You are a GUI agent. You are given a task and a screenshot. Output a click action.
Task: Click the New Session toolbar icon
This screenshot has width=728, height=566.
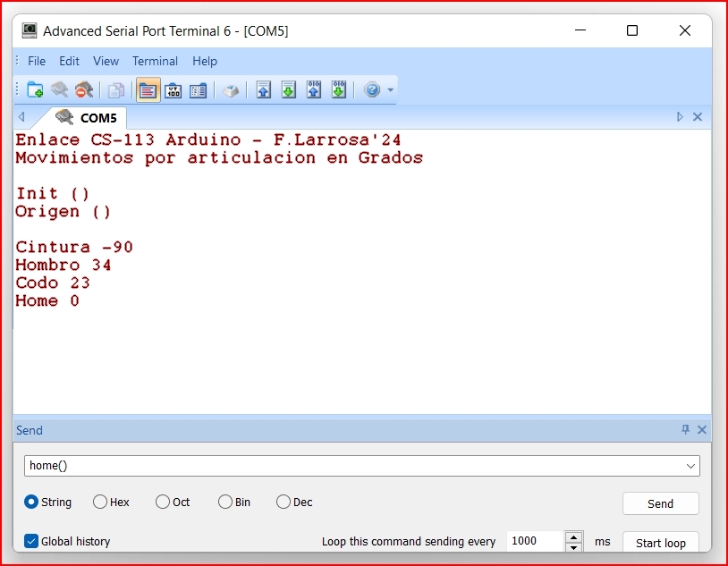(x=35, y=89)
